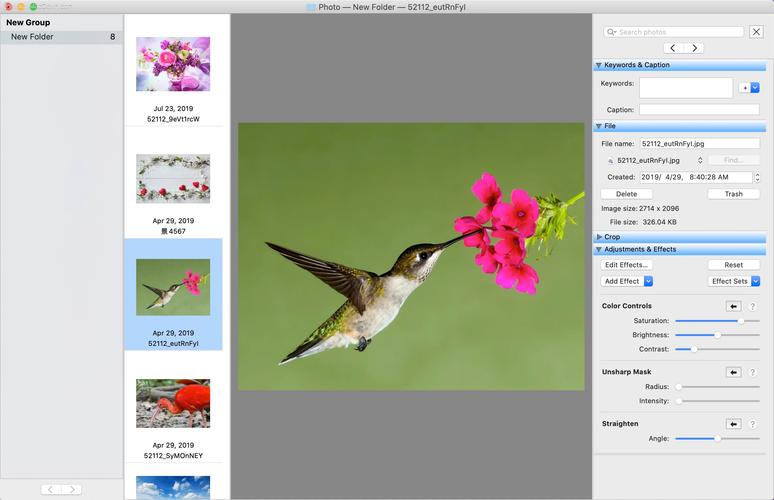
Task: Click the Delete button
Action: [x=626, y=194]
